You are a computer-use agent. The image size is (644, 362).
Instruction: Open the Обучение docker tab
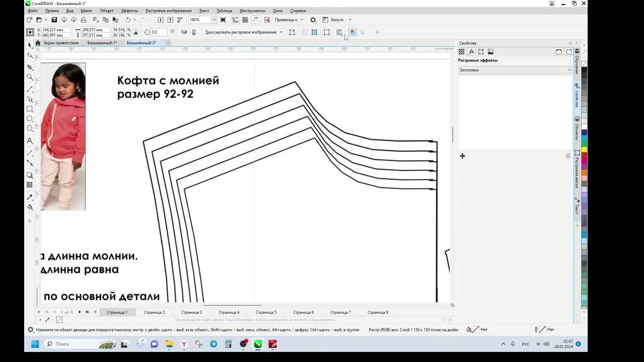[577, 62]
